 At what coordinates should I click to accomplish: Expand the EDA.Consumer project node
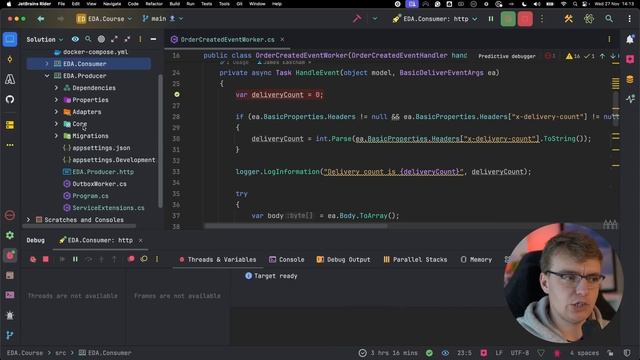tap(47, 64)
